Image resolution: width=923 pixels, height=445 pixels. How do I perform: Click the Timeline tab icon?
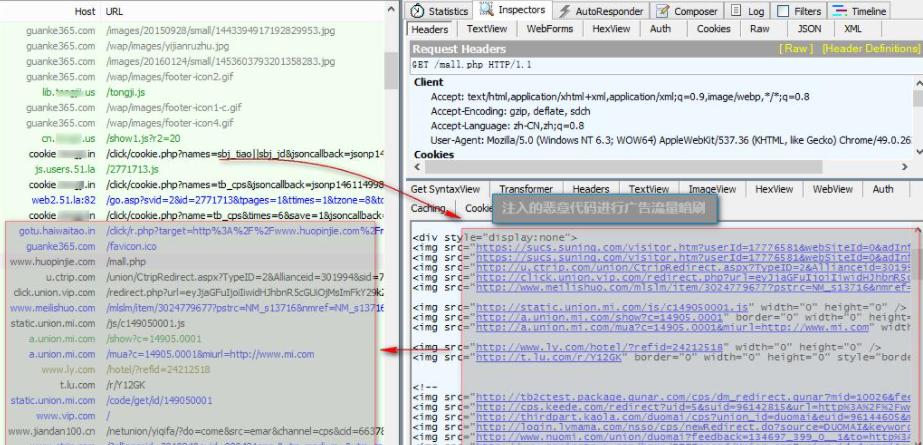[842, 11]
